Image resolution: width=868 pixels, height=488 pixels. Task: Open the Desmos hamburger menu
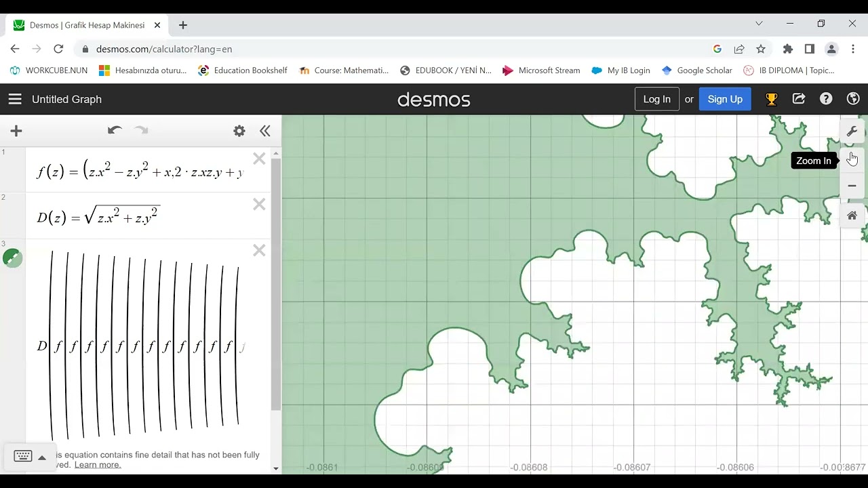pos(15,99)
